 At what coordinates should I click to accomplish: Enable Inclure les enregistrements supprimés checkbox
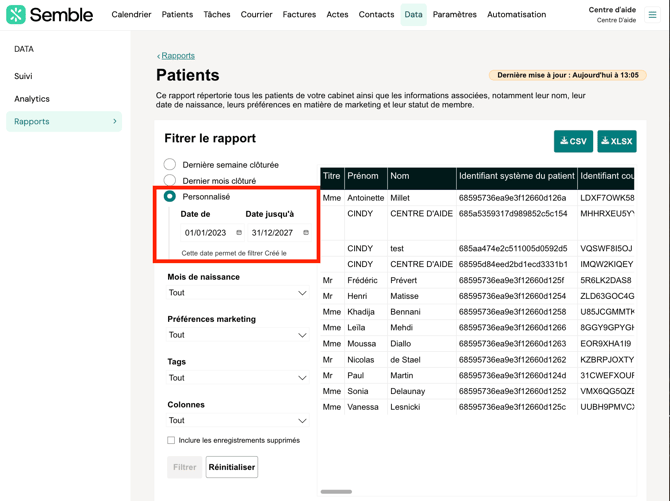171,440
